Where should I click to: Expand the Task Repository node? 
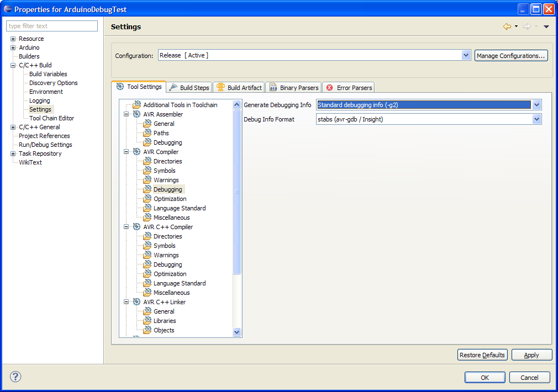coord(13,153)
